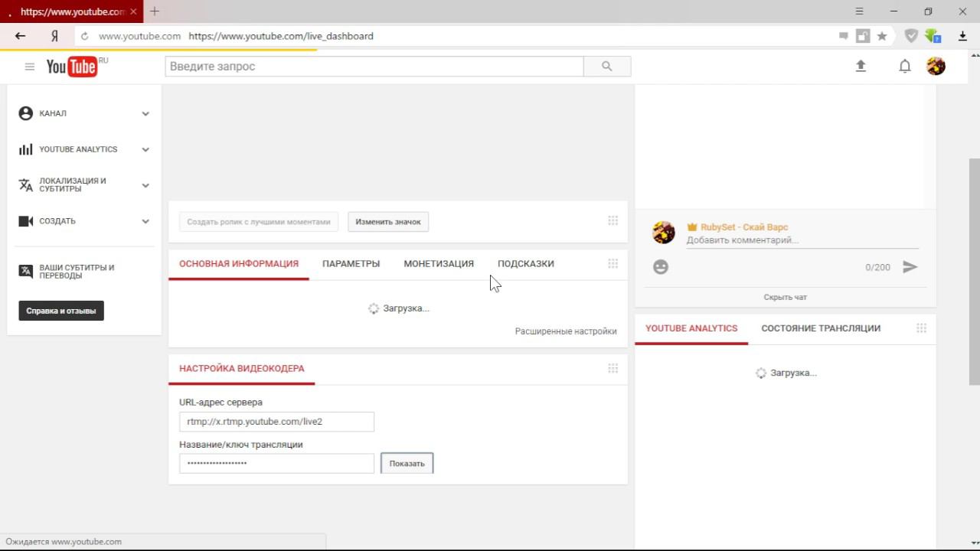Switch to the Монетизация tab
The height and width of the screenshot is (551, 980).
click(439, 263)
